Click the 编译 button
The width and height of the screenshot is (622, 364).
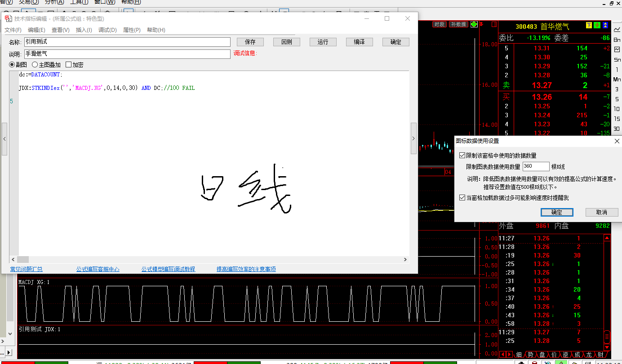359,42
